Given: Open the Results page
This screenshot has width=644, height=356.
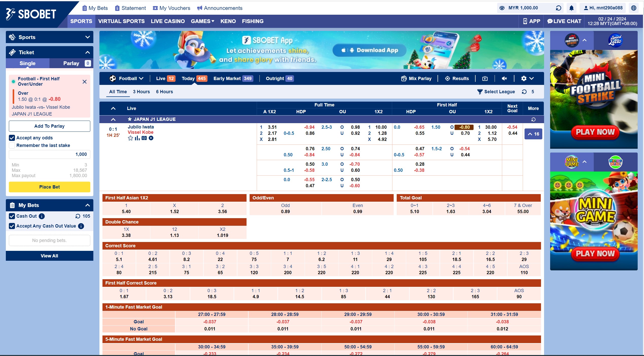Looking at the screenshot, I should (457, 79).
